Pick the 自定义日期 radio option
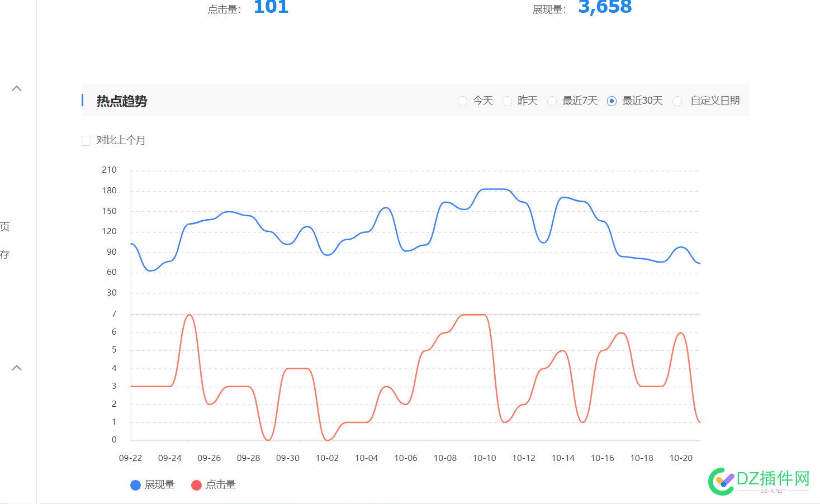Screen dimensions: 820x504 tap(677, 101)
